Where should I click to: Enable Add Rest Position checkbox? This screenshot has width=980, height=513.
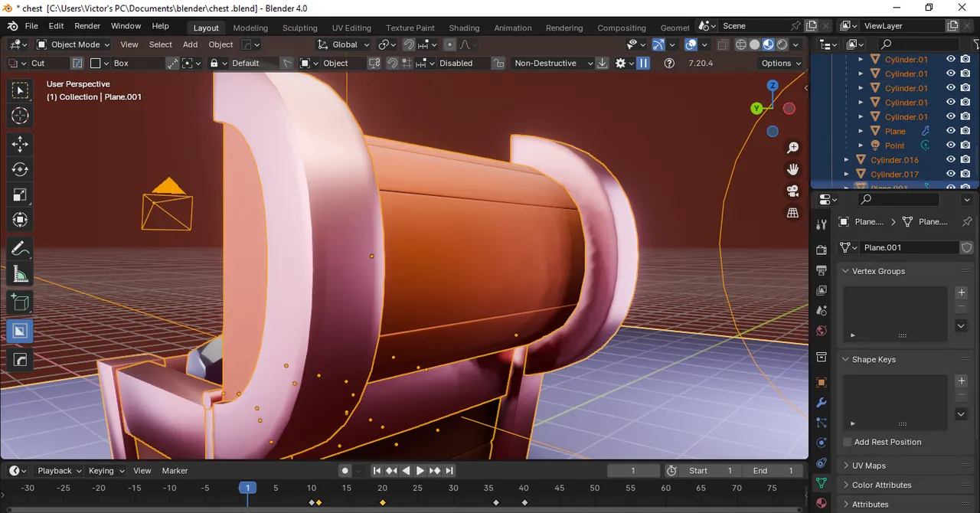[x=848, y=442]
